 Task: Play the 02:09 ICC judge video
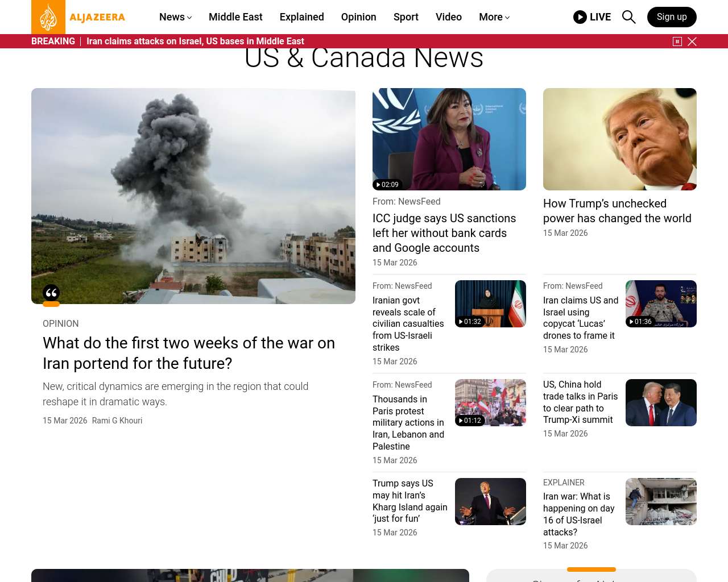[x=388, y=185]
